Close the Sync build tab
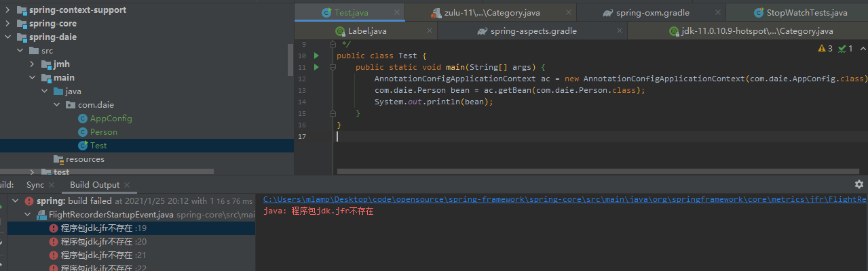868x271 pixels. click(51, 185)
